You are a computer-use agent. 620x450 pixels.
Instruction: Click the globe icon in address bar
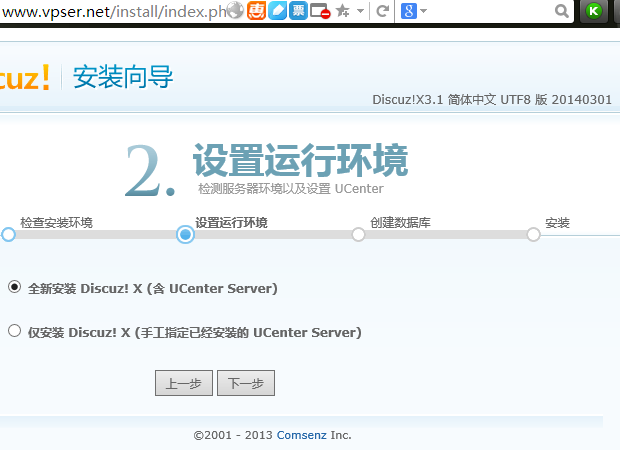click(235, 11)
